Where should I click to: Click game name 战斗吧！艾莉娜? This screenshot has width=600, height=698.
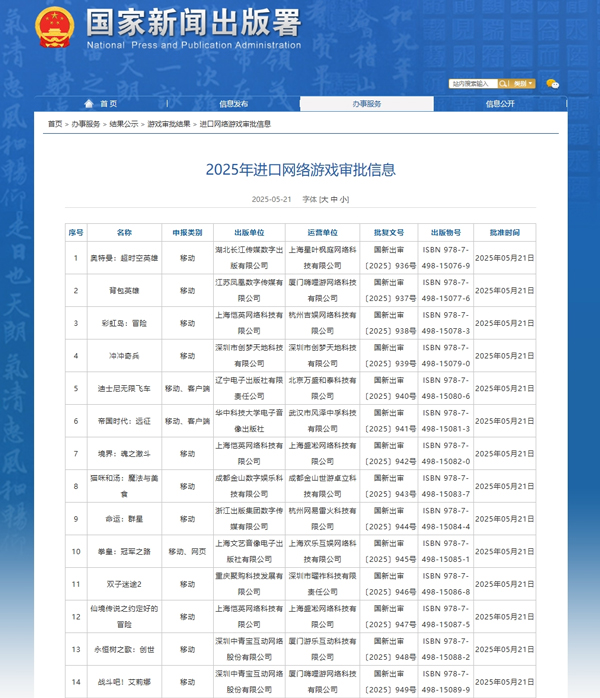pos(124,682)
